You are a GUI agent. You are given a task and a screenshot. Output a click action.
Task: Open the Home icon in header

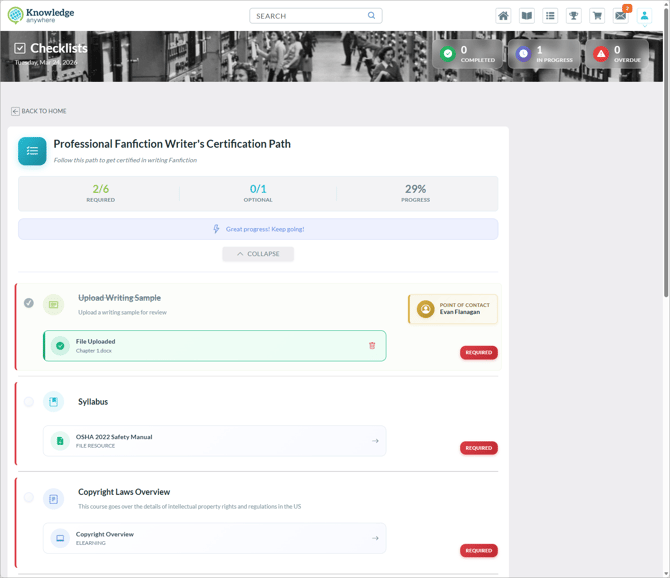pyautogui.click(x=503, y=16)
